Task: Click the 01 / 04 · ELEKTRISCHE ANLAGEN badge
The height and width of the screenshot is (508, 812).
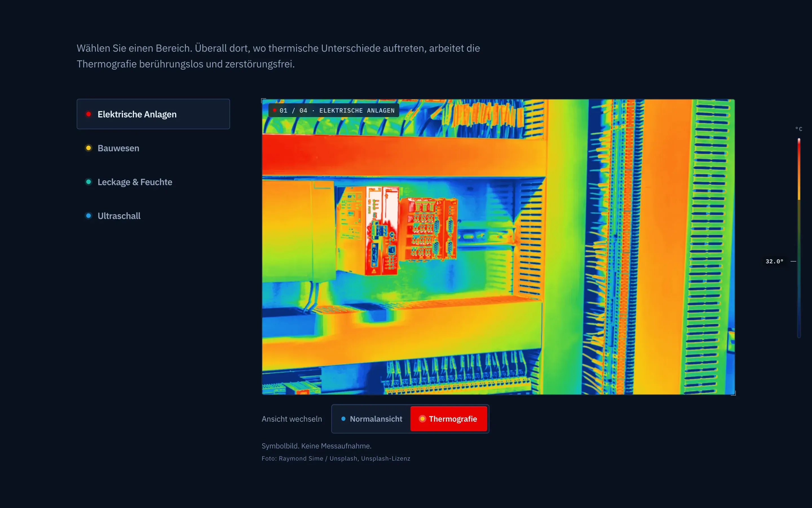Action: 334,111
